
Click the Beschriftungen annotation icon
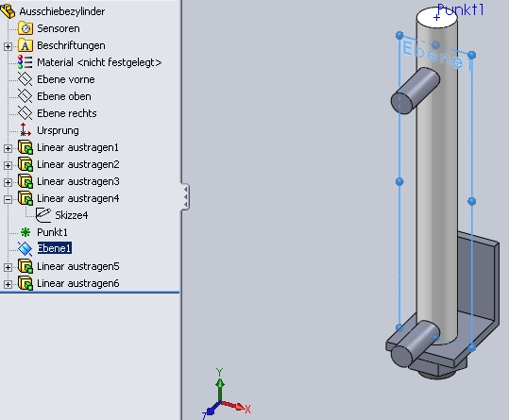click(25, 45)
